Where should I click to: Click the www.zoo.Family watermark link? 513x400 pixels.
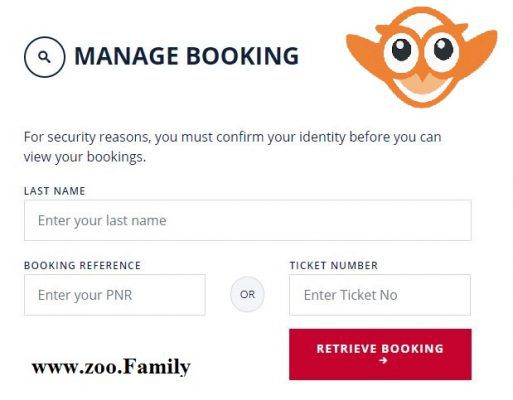[x=111, y=367]
